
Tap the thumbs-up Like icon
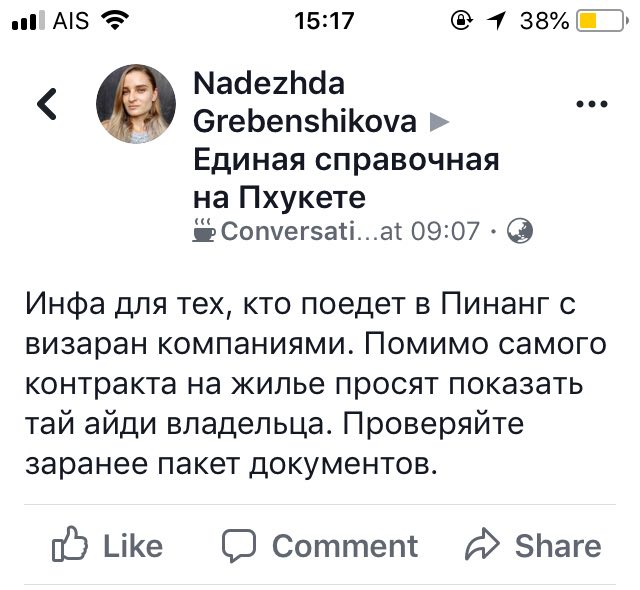(x=68, y=545)
